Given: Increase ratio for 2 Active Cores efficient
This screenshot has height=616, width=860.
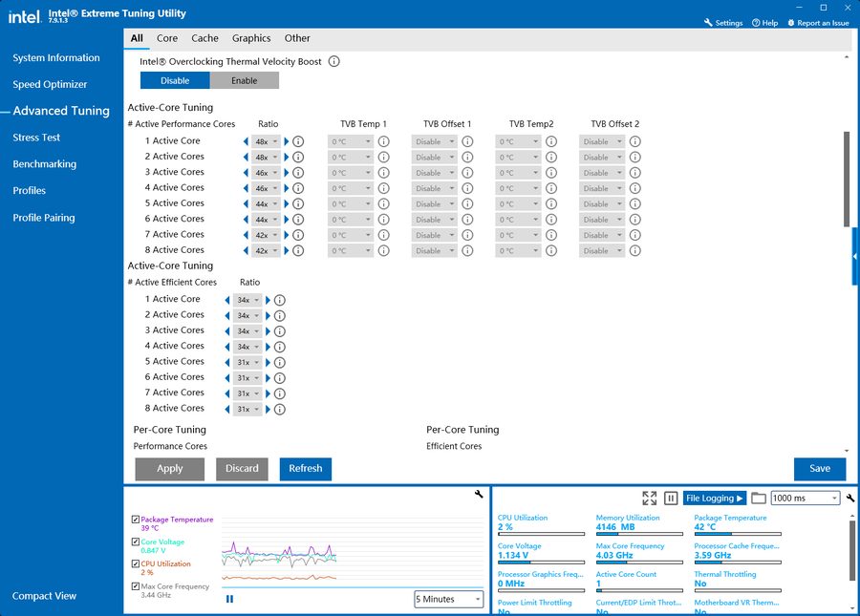Looking at the screenshot, I should (268, 316).
